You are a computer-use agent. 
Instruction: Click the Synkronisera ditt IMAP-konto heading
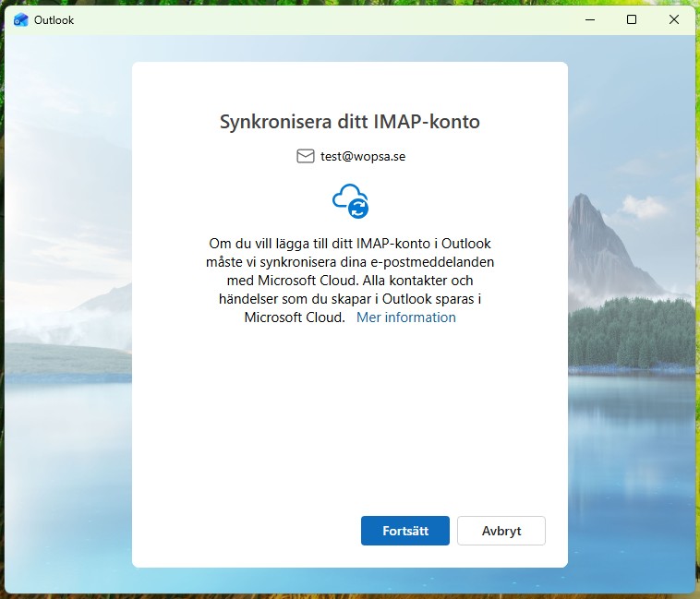pyautogui.click(x=349, y=122)
